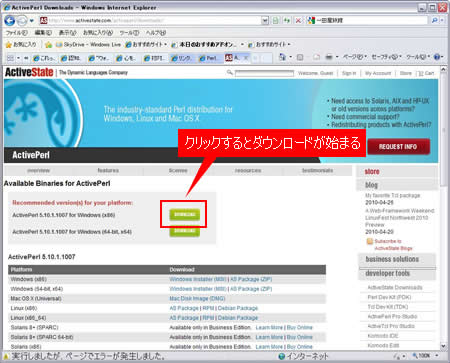The width and height of the screenshot is (450, 363).
Task: Click the Print icon
Action: (329, 57)
